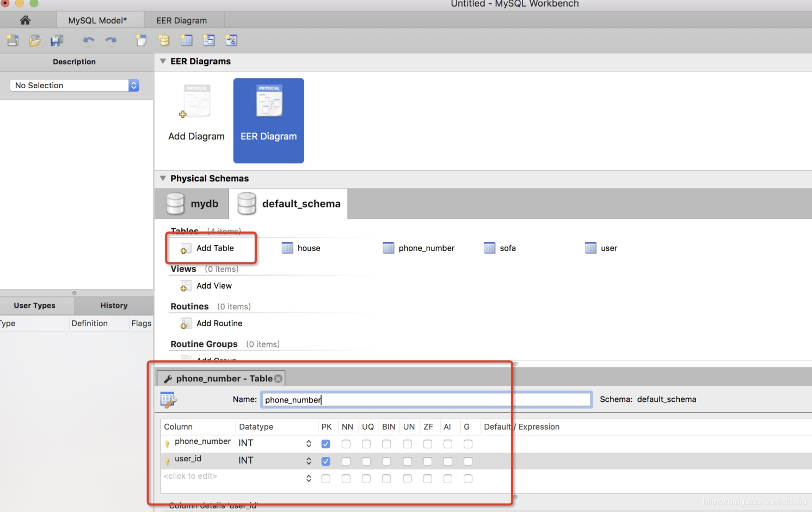
Task: Click the Add Routine icon
Action: (x=186, y=324)
